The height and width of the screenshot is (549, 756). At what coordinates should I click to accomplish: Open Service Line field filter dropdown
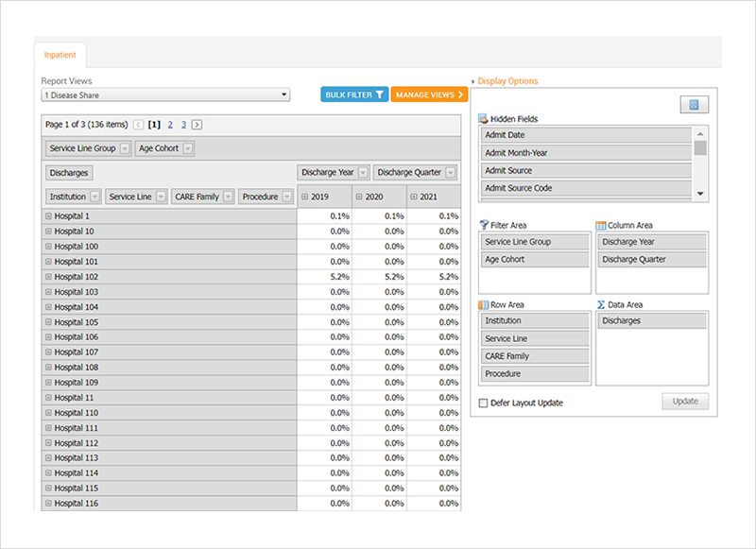coord(161,197)
